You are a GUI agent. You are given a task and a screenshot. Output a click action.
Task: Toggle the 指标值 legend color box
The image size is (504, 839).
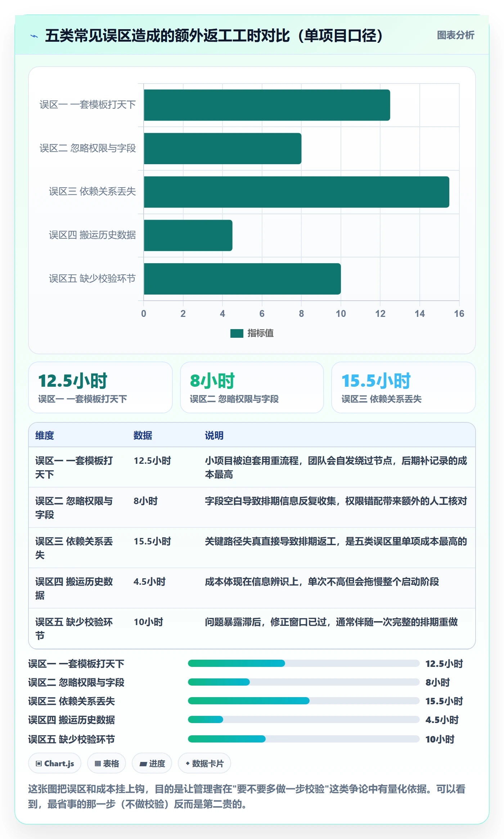[x=237, y=333]
